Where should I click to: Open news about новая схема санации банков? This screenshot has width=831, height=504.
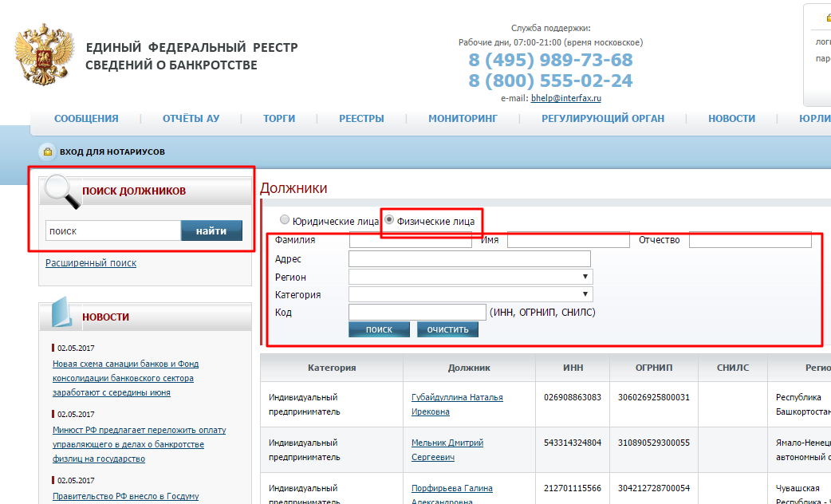(125, 378)
